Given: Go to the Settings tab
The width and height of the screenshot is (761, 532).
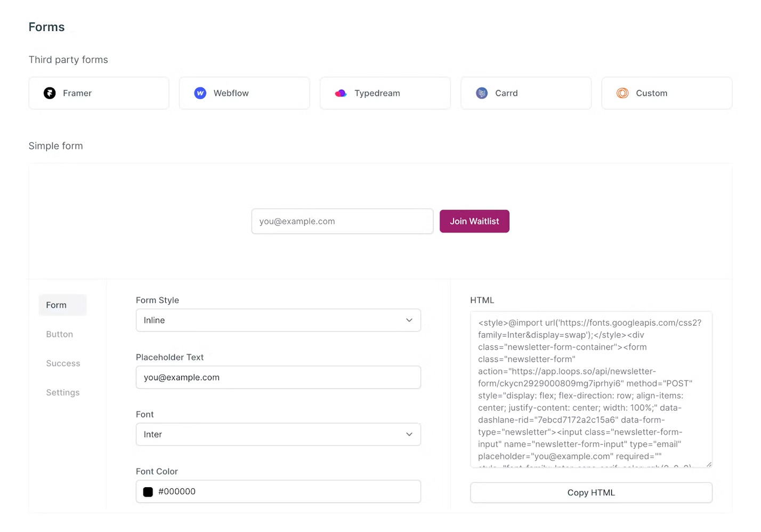Looking at the screenshot, I should pyautogui.click(x=63, y=392).
